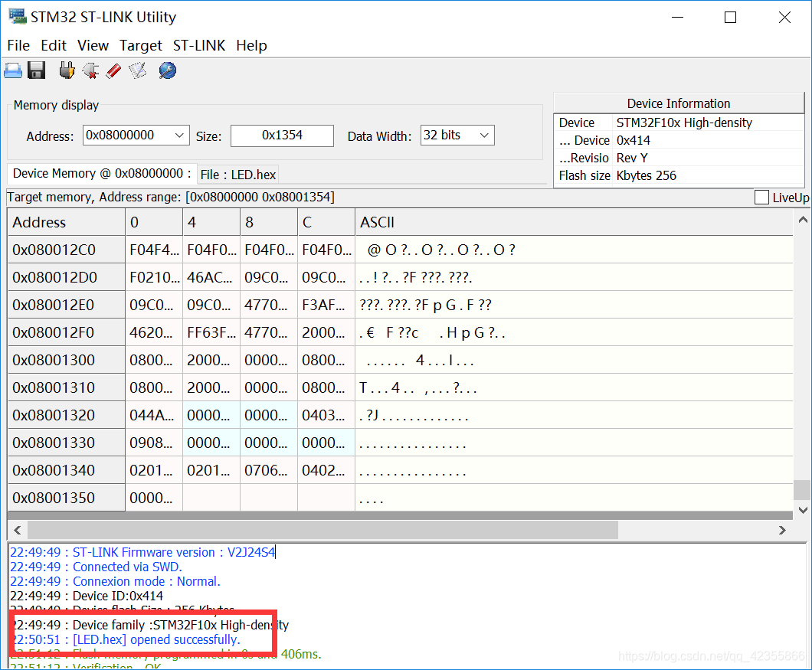812x670 pixels.
Task: Select address row 0x08001320
Action: (x=67, y=415)
